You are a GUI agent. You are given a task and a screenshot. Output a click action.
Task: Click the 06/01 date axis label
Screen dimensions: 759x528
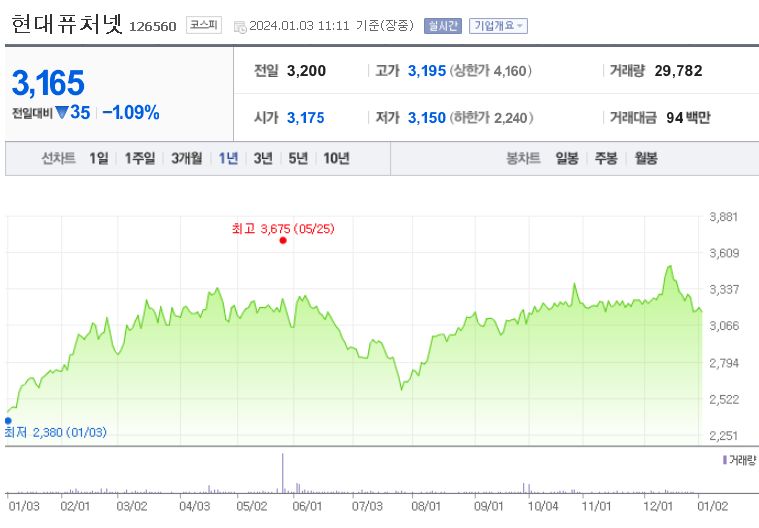[x=307, y=506]
